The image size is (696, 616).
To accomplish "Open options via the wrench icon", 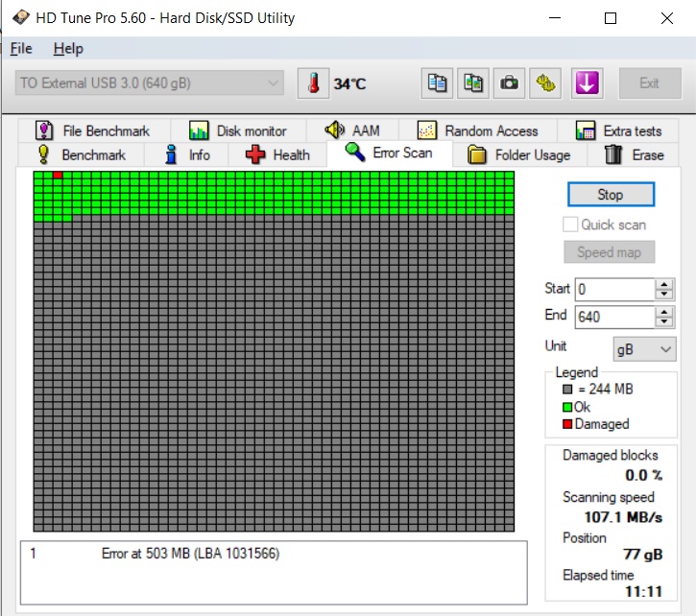I will (x=545, y=83).
